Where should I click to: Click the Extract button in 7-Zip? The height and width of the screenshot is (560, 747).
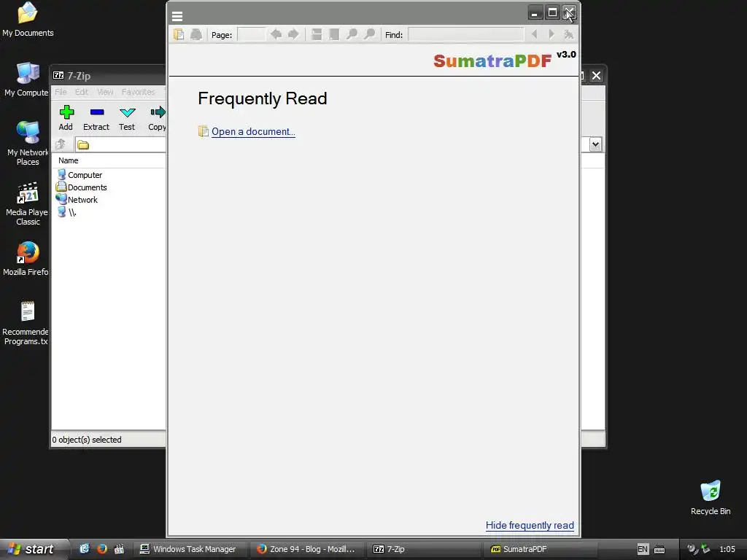96,118
